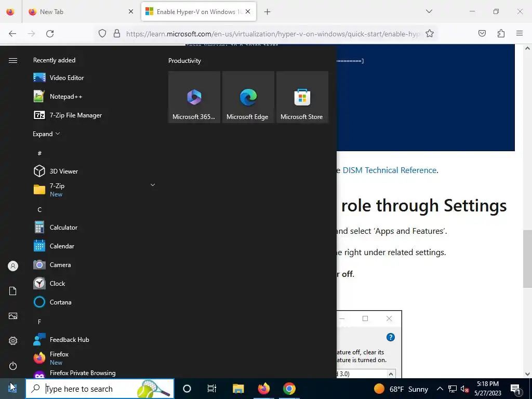Open Clock app
The image size is (532, 399).
tap(94, 283)
